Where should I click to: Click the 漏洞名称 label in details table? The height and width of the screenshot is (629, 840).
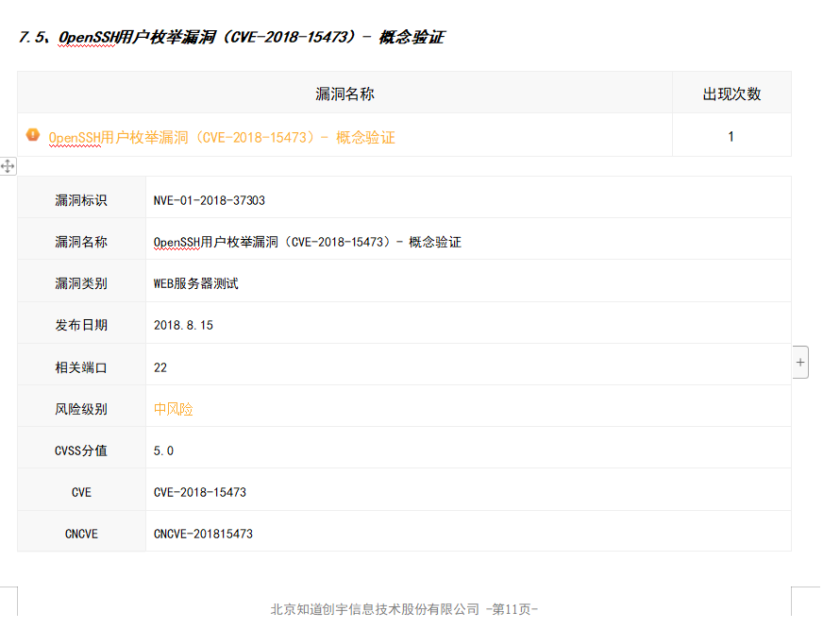tap(81, 243)
